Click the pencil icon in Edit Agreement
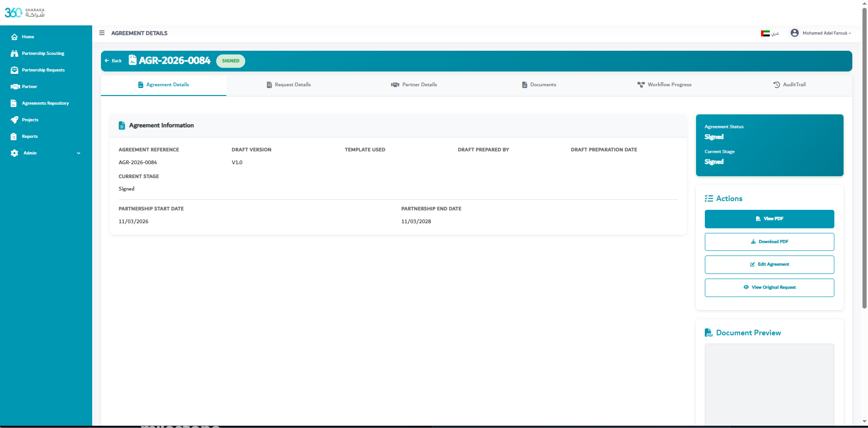The width and height of the screenshot is (868, 428). (753, 264)
